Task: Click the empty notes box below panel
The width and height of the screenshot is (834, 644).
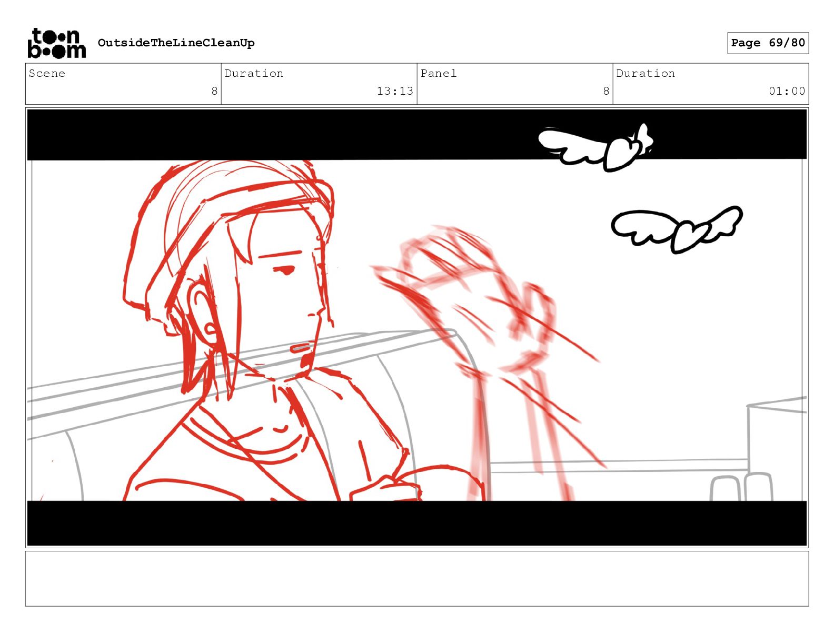Action: (x=417, y=579)
